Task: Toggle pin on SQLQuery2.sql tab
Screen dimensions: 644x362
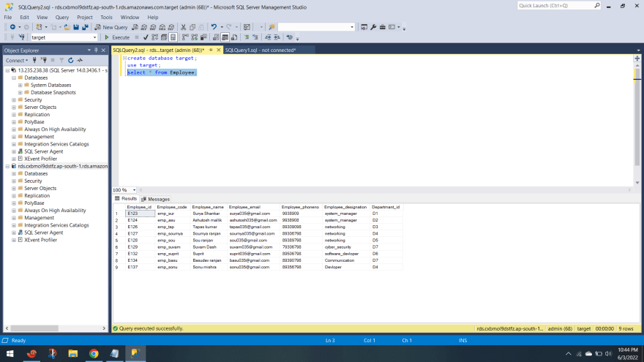Action: click(211, 50)
